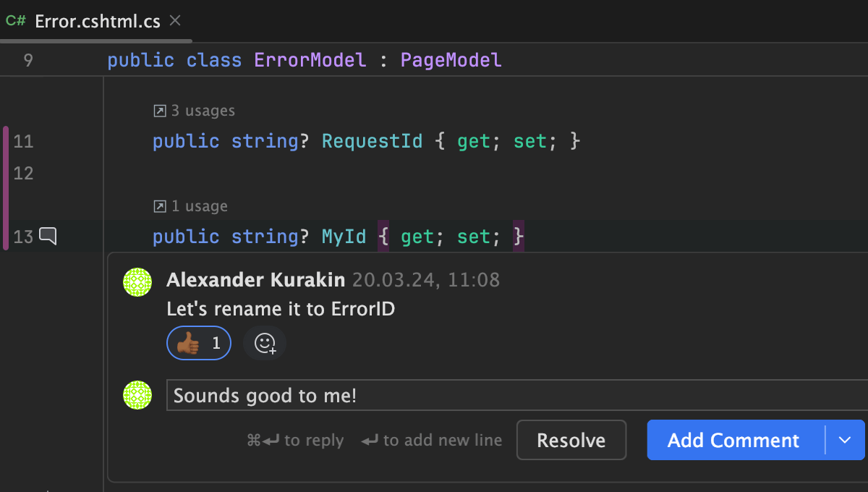Click Alexander Kurakin's avatar on the comment
Image resolution: width=868 pixels, height=492 pixels.
coord(137,281)
